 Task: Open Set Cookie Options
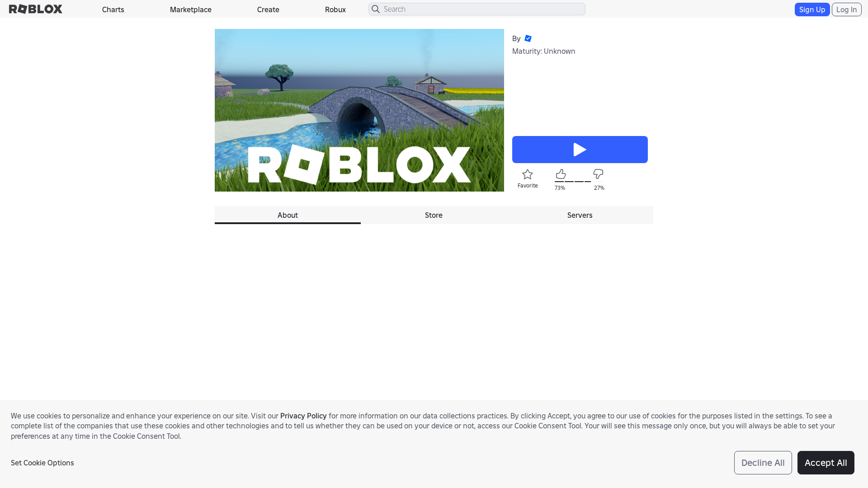click(x=42, y=463)
